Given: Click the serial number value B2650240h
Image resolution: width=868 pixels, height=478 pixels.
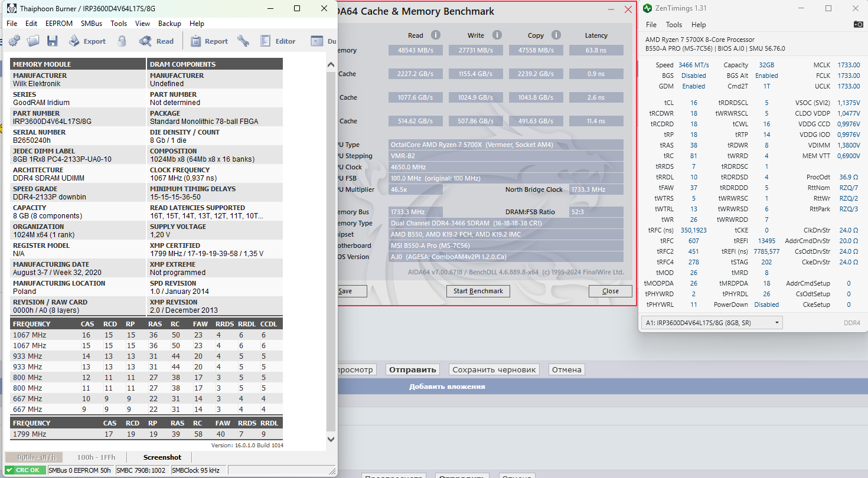Looking at the screenshot, I should coord(32,140).
